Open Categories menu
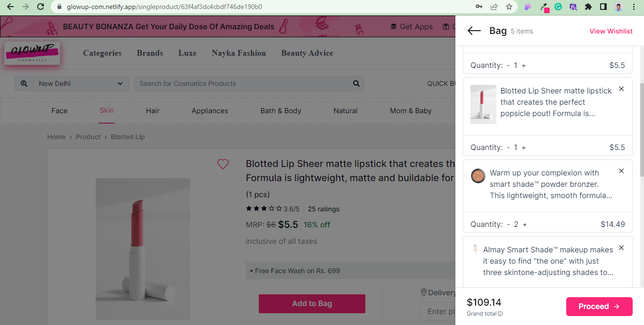The image size is (644, 325). click(x=102, y=53)
